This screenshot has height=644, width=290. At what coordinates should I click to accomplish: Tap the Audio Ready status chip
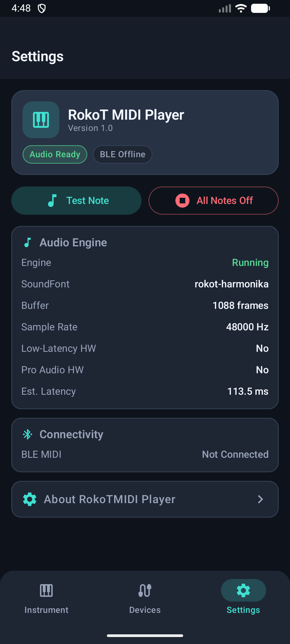[55, 154]
